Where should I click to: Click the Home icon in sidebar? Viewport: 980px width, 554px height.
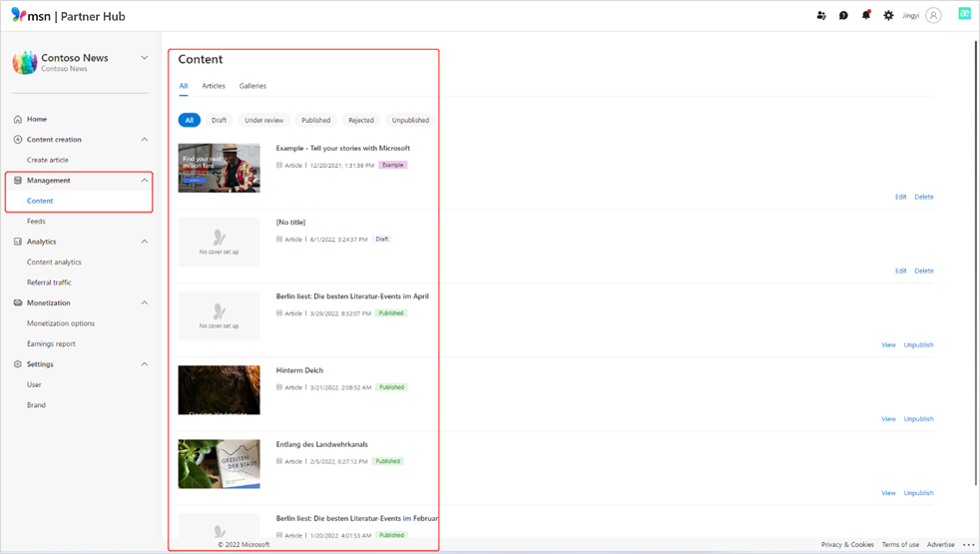[18, 119]
